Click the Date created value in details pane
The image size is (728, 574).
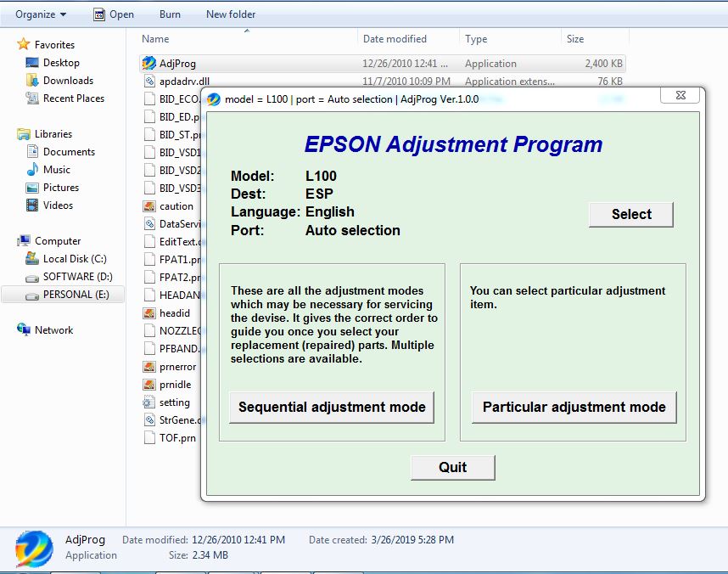[x=412, y=540]
